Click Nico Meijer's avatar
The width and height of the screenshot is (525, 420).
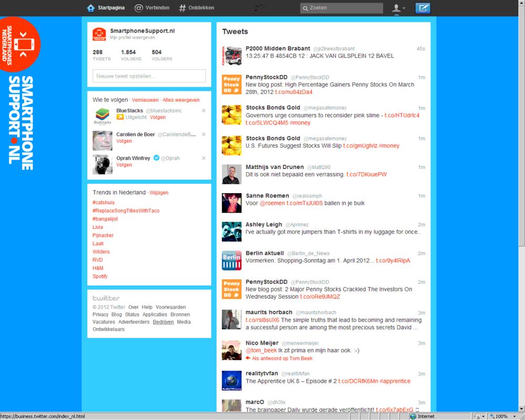click(x=232, y=350)
